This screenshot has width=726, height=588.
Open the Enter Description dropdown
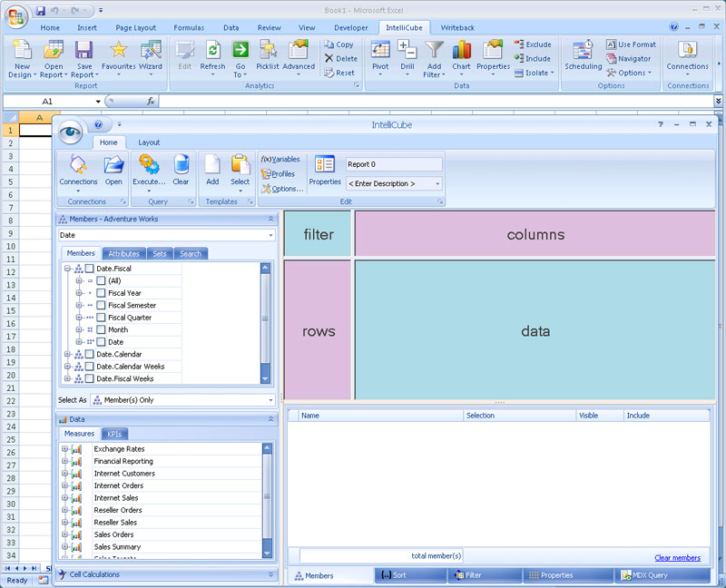click(437, 184)
